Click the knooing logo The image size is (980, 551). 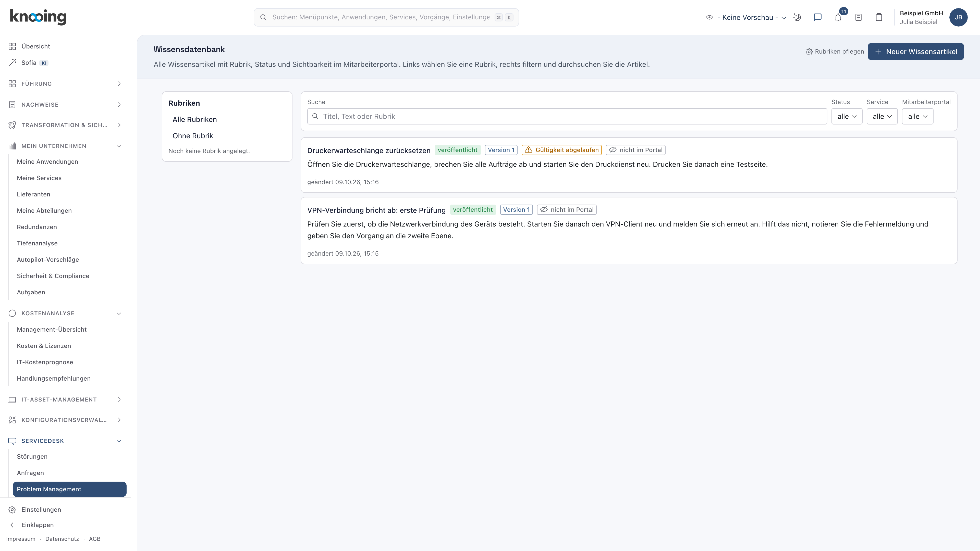(x=38, y=17)
